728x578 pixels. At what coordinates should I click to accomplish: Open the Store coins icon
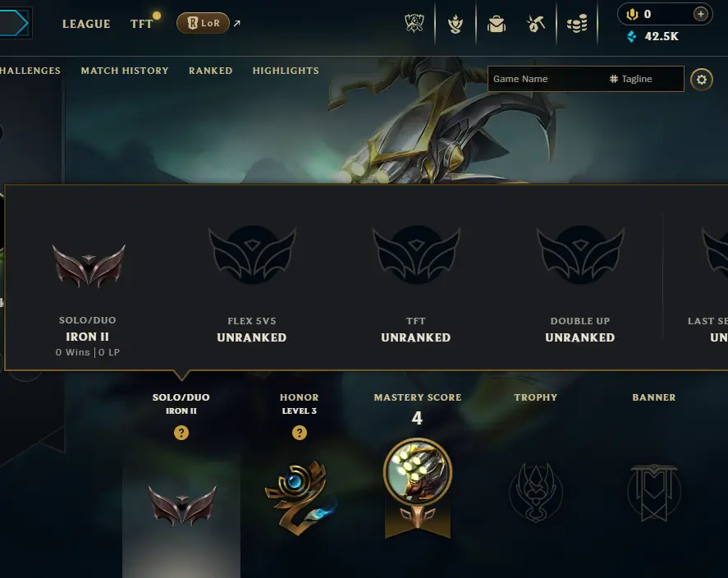577,24
